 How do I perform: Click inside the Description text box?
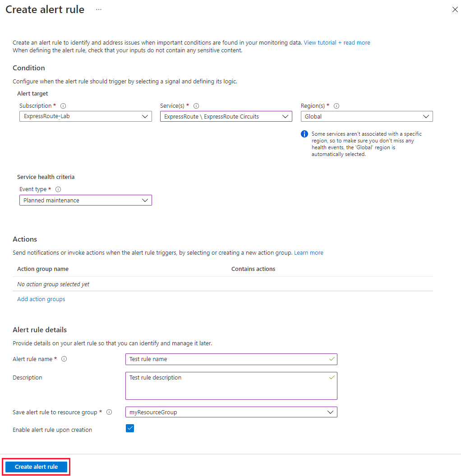(x=231, y=386)
